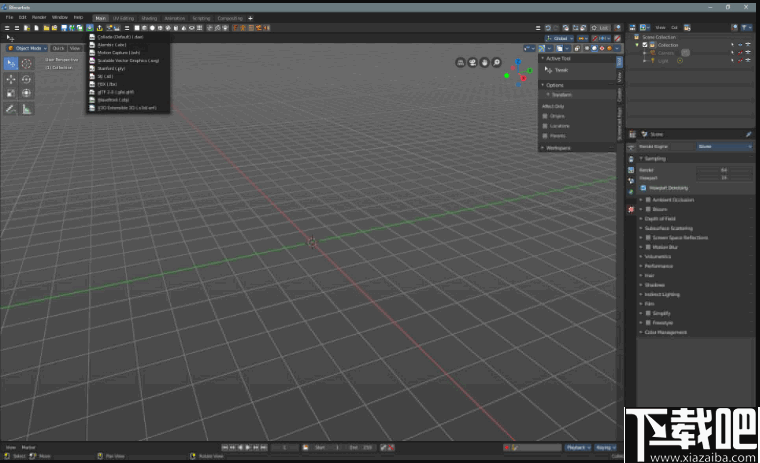
Task: Open the Render Engine dropdown
Action: [724, 146]
